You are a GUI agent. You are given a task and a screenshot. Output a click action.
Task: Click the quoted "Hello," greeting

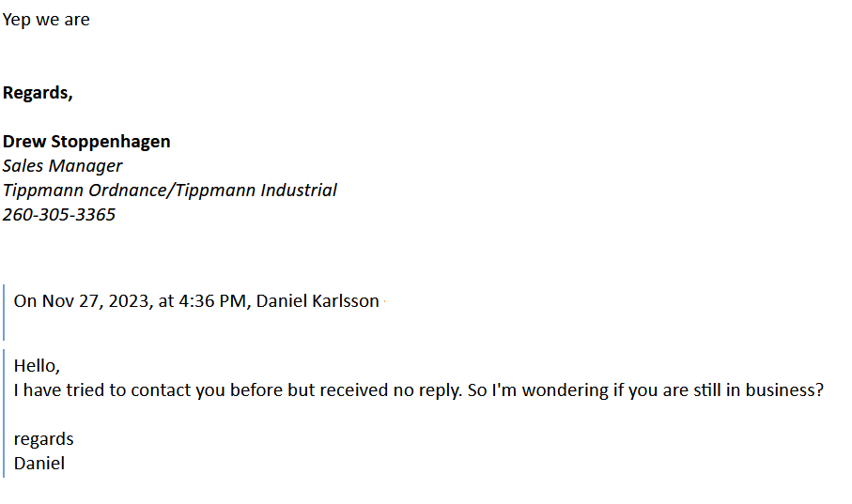coord(37,366)
